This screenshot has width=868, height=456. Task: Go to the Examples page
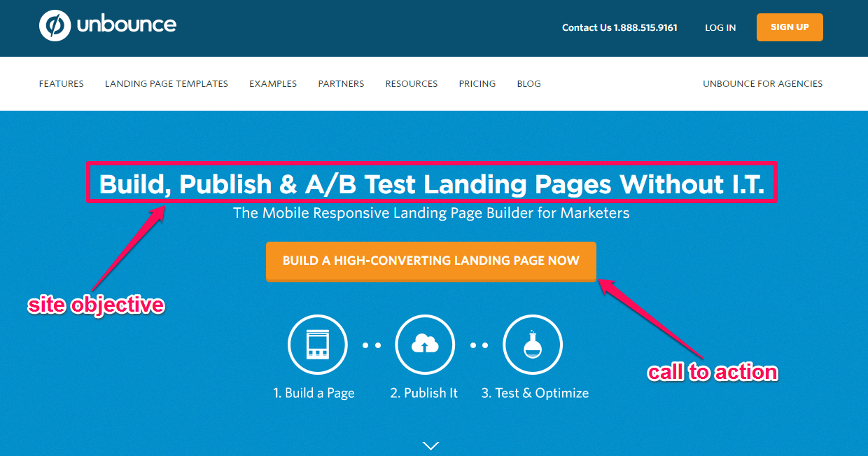point(273,83)
